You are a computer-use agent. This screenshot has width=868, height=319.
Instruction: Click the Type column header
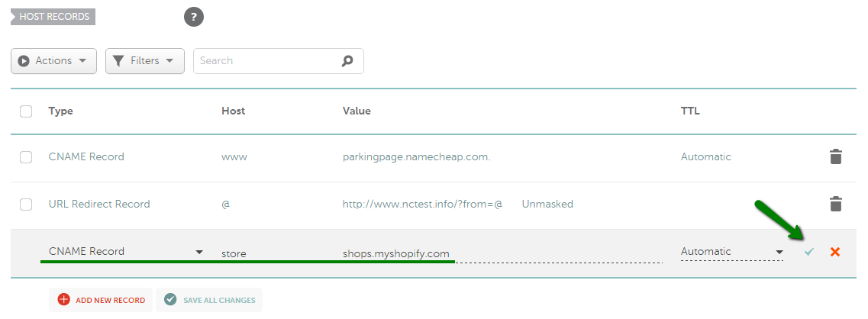tap(61, 111)
